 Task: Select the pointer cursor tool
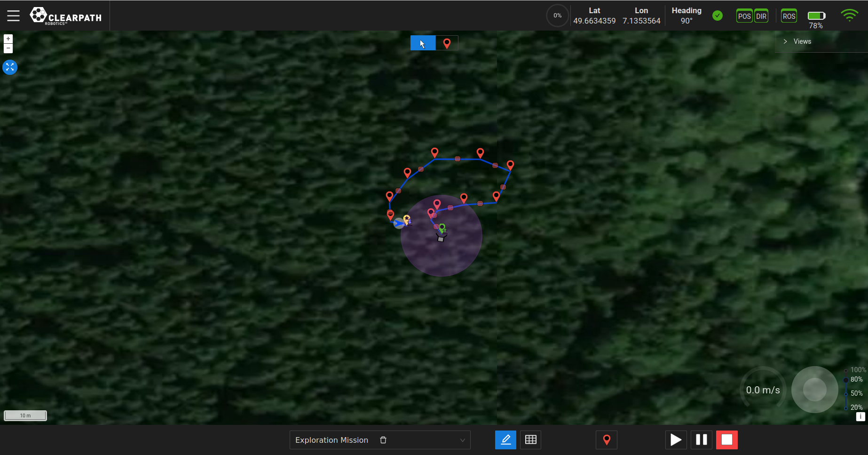[422, 43]
